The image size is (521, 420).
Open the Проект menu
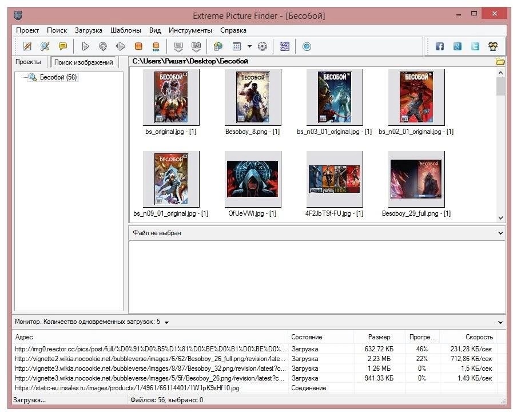27,30
